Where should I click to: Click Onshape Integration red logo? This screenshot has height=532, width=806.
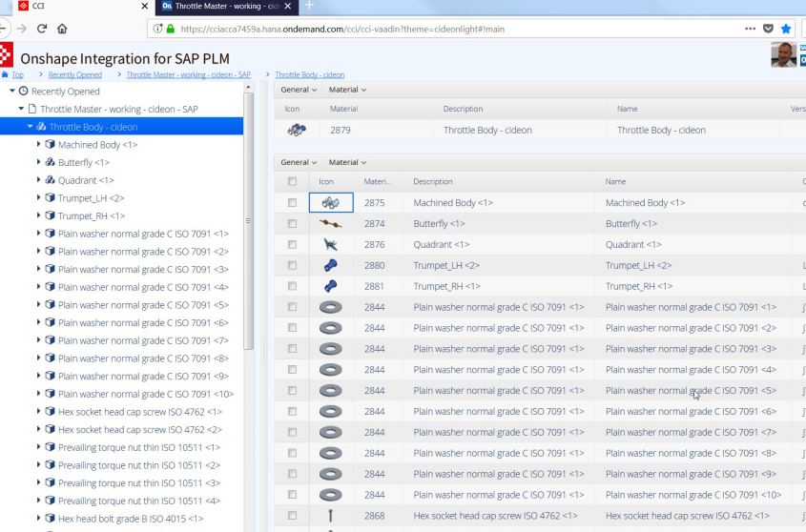tap(6, 54)
